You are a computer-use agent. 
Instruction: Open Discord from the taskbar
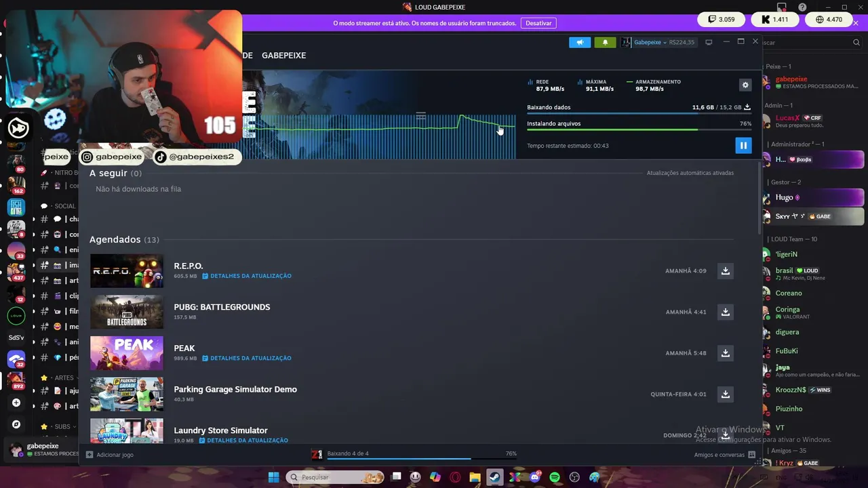pos(535,477)
